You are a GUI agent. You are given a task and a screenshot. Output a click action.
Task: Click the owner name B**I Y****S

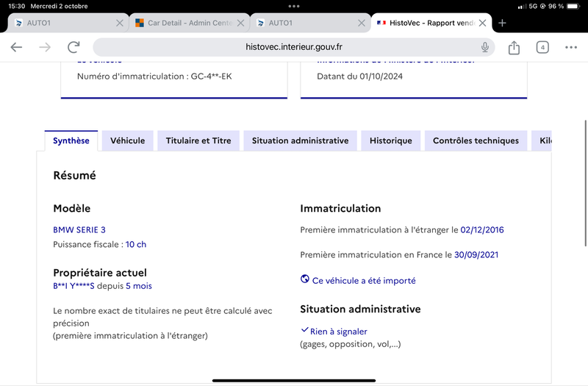click(73, 286)
